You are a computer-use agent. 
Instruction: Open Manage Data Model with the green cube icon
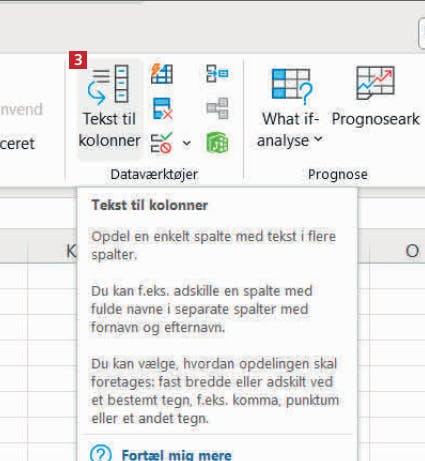click(217, 143)
